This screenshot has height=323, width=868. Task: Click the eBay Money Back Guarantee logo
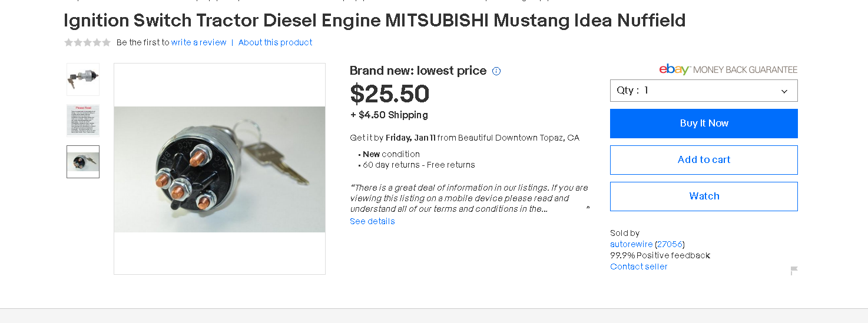tap(728, 69)
